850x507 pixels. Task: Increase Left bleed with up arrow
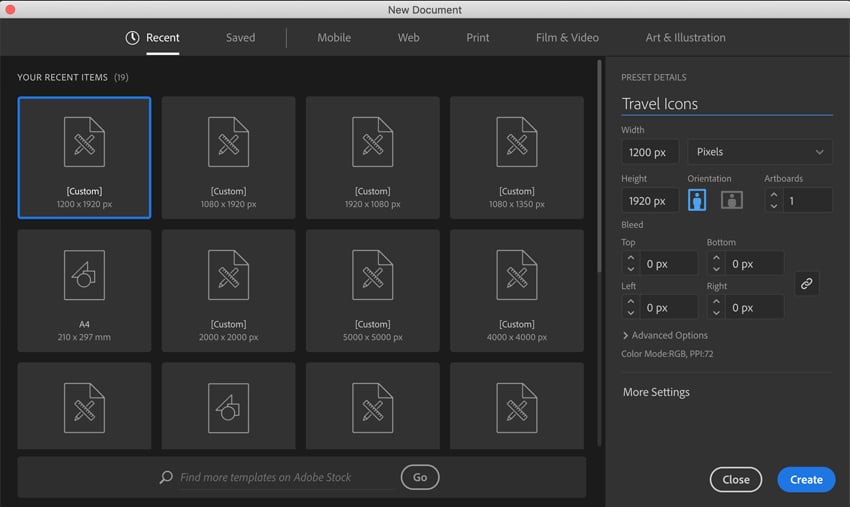(x=630, y=301)
